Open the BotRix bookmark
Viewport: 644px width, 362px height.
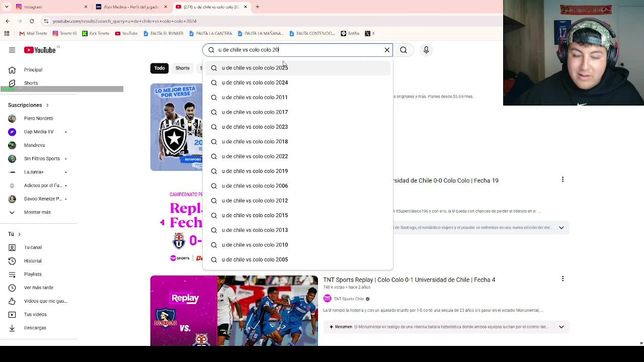pos(350,33)
